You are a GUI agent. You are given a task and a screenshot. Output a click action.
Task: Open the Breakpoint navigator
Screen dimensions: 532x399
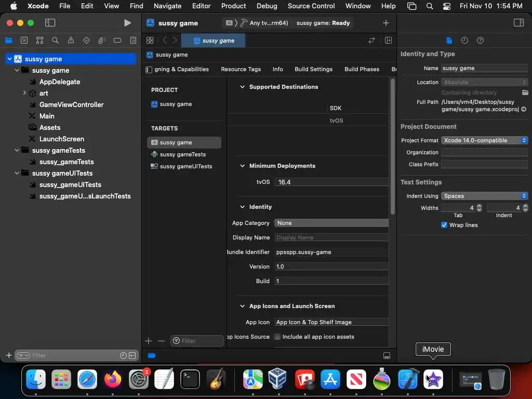(117, 41)
